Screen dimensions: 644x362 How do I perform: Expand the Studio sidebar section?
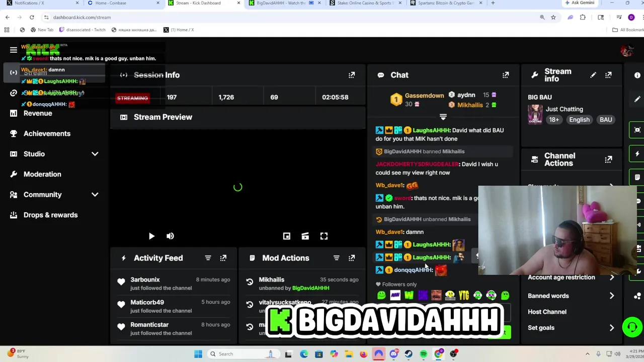pyautogui.click(x=95, y=154)
